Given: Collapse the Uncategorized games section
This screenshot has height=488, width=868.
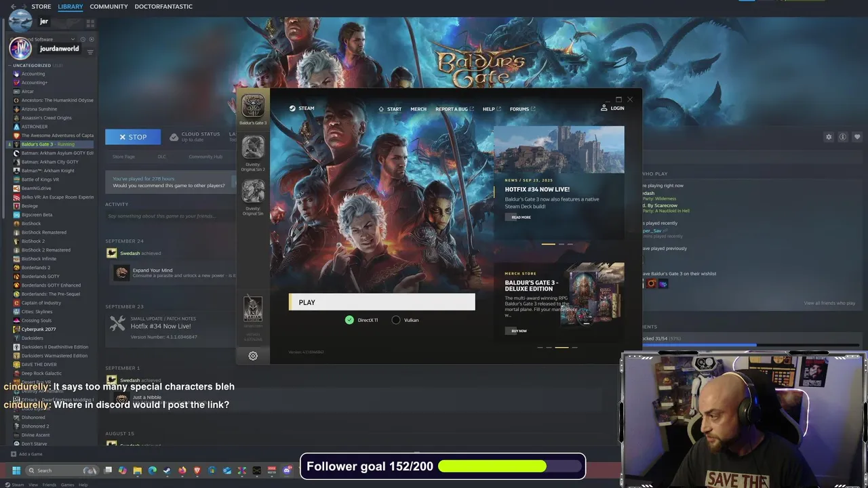Looking at the screenshot, I should click(x=10, y=66).
